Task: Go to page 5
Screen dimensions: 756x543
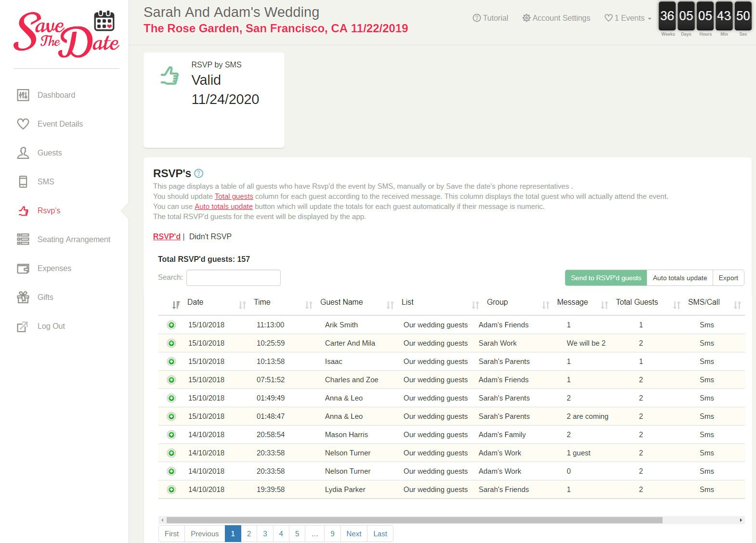Action: [x=297, y=533]
